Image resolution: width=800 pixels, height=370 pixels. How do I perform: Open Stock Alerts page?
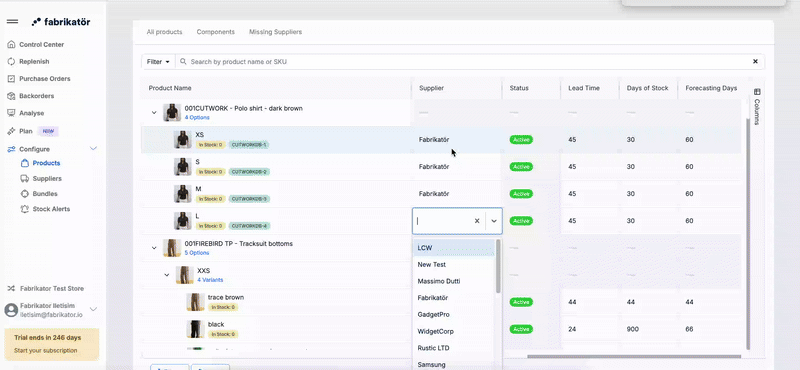[51, 209]
